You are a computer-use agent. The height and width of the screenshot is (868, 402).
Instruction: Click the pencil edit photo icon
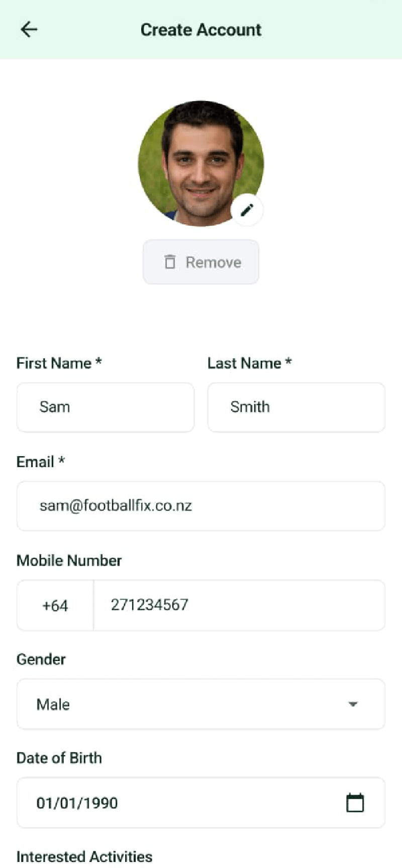coord(247,210)
